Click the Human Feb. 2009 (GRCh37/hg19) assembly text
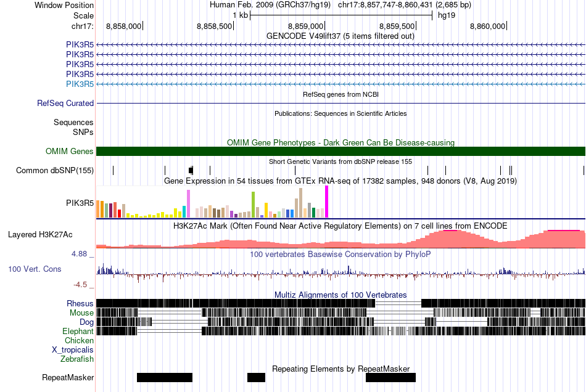The width and height of the screenshot is (586, 392). tap(270, 5)
